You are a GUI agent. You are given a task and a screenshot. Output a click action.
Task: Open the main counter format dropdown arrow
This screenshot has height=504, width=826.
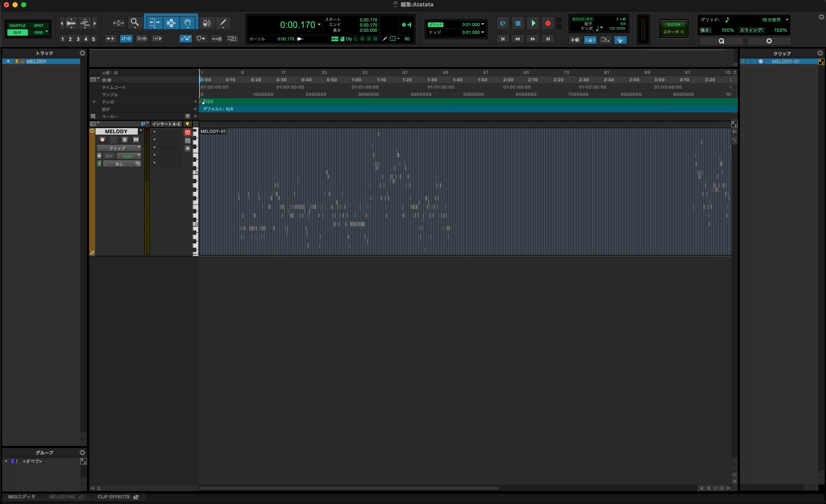[319, 25]
